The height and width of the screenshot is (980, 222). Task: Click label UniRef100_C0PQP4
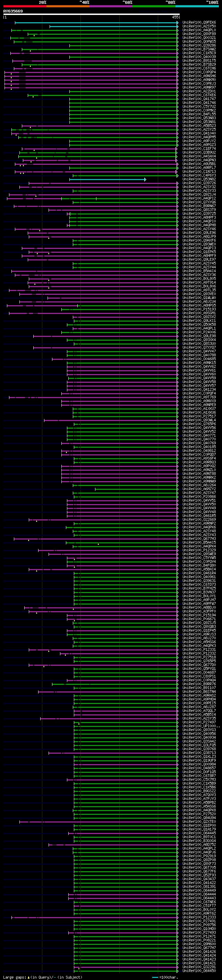[x=199, y=72]
